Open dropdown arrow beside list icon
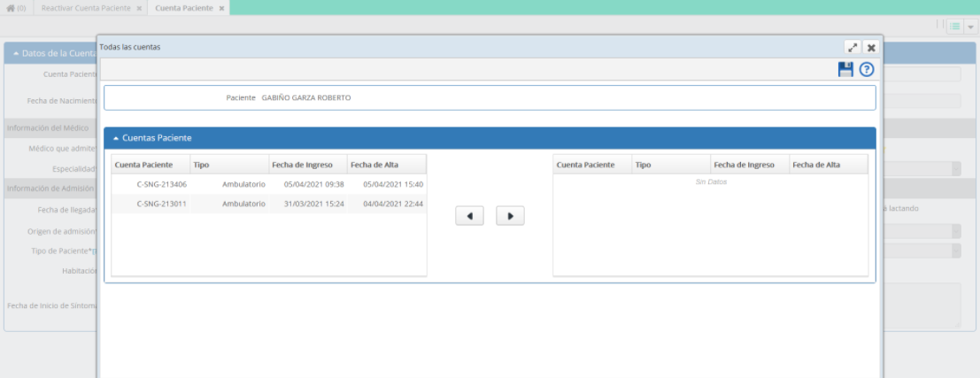 click(x=970, y=27)
